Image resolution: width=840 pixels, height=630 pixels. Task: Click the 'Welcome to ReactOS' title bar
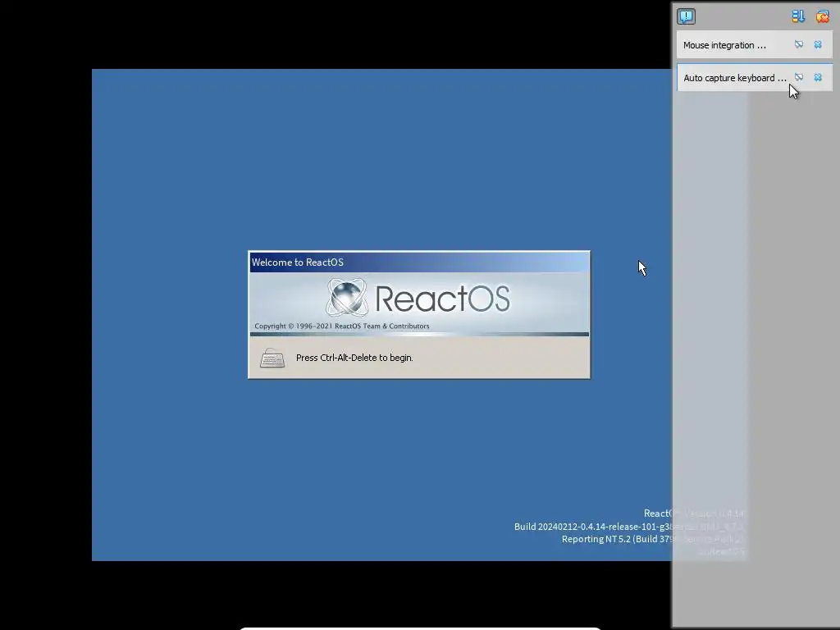pos(419,262)
